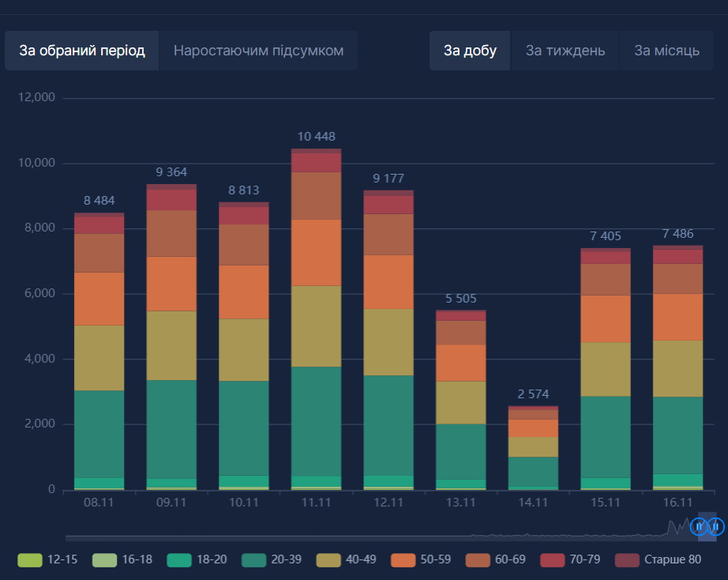The width and height of the screenshot is (728, 580).
Task: Click the right handle of range slider
Action: click(x=715, y=526)
